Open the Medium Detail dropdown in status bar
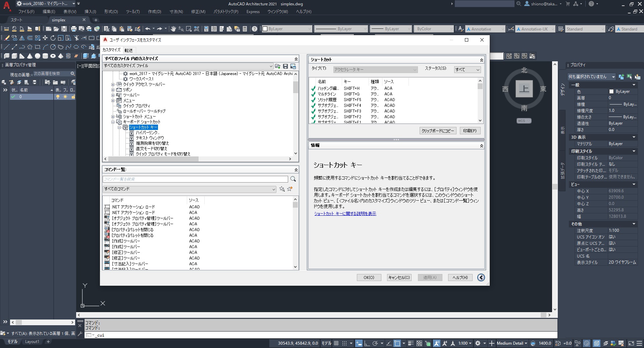 (512, 343)
